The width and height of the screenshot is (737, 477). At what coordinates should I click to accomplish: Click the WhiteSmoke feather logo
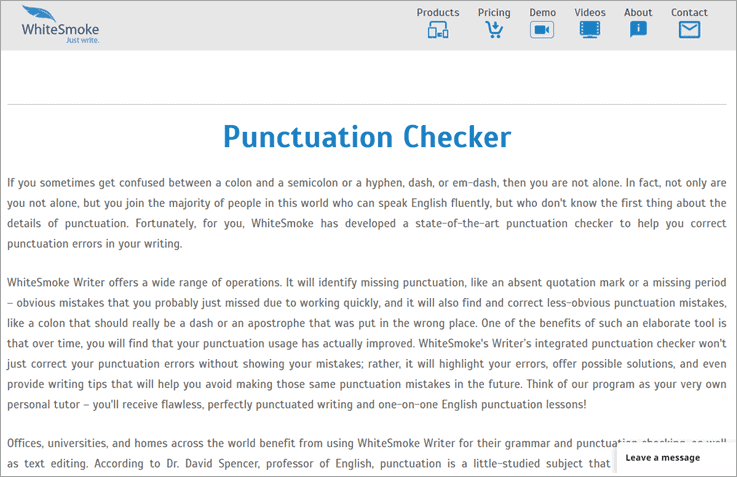coord(39,13)
